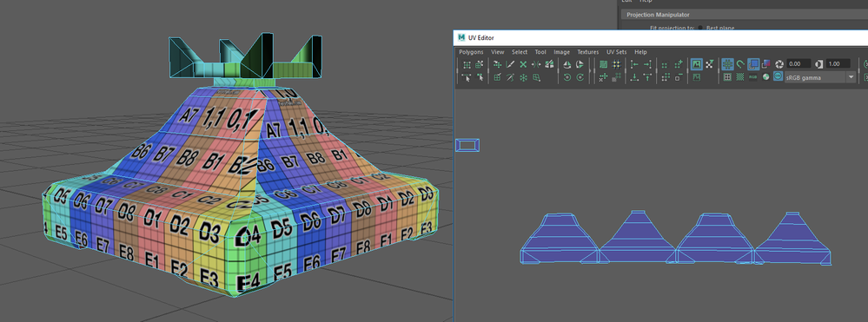The width and height of the screenshot is (868, 322).
Task: Open the Polygons menu in UV Editor
Action: tap(471, 52)
